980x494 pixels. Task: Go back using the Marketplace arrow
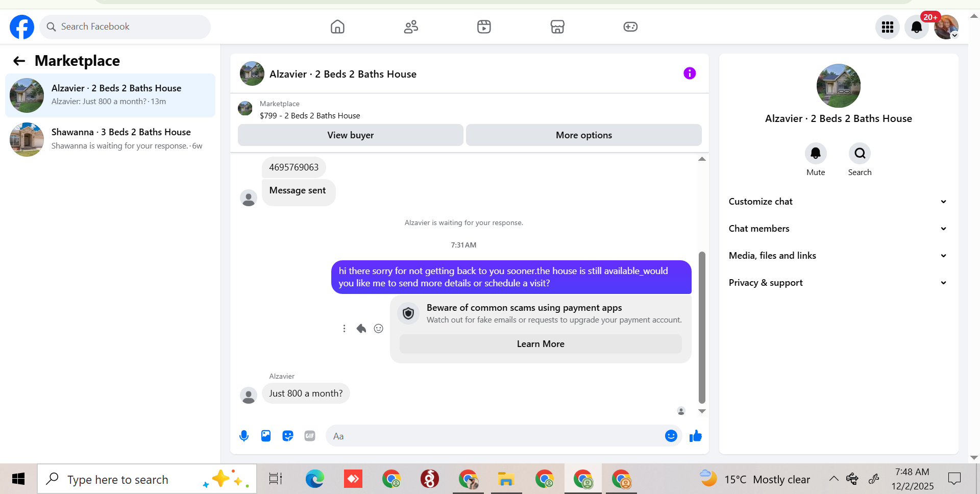coord(19,61)
